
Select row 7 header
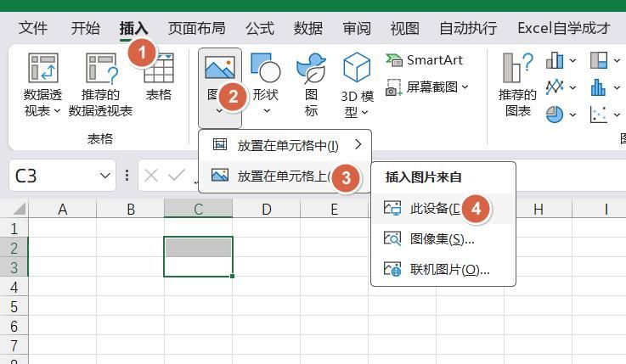pyautogui.click(x=14, y=345)
